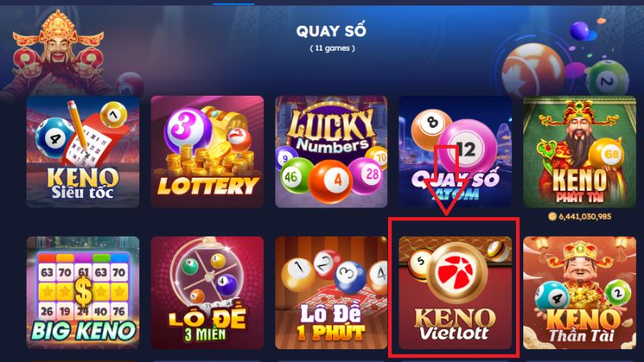Open Lucky Numbers game
The height and width of the screenshot is (362, 644).
[332, 152]
